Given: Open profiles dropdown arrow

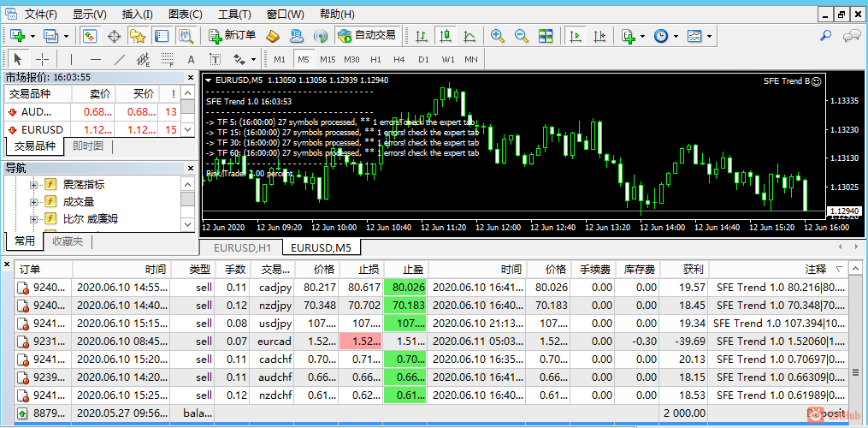Looking at the screenshot, I should click(67, 37).
